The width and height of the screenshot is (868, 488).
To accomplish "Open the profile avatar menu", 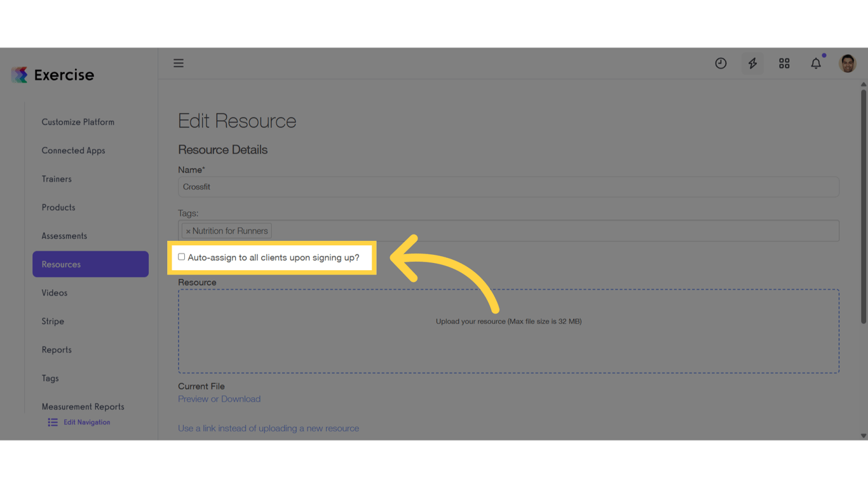I will (x=848, y=63).
